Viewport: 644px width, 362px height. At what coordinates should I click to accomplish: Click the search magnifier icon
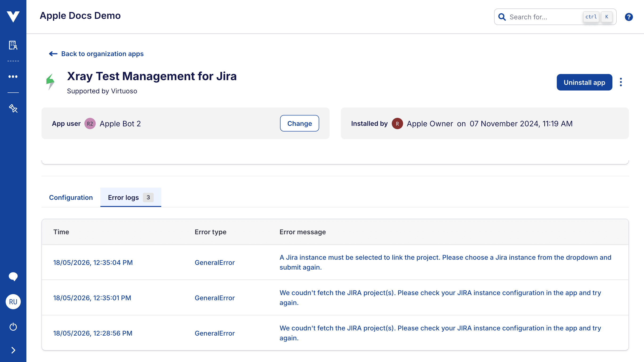pyautogui.click(x=502, y=17)
